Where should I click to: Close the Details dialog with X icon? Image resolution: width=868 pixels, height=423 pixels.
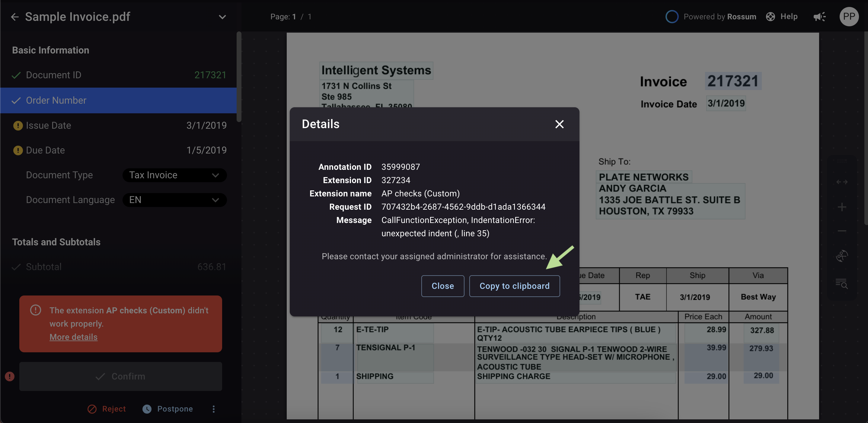click(x=559, y=124)
